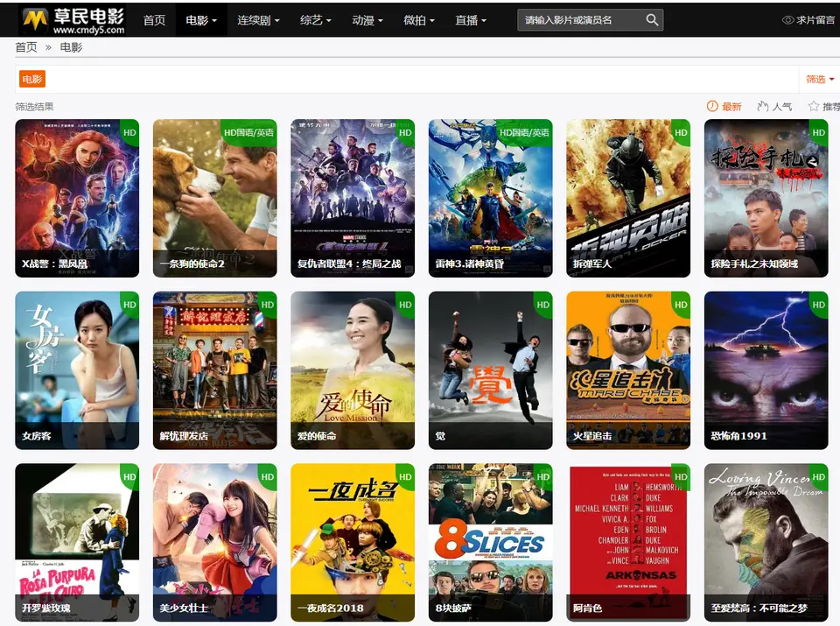
Task: Expand the 筛选 filter dropdown
Action: click(820, 80)
